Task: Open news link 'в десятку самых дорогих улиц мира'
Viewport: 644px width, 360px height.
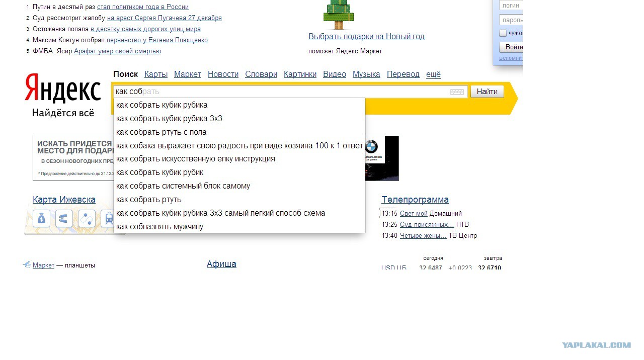Action: [x=145, y=29]
